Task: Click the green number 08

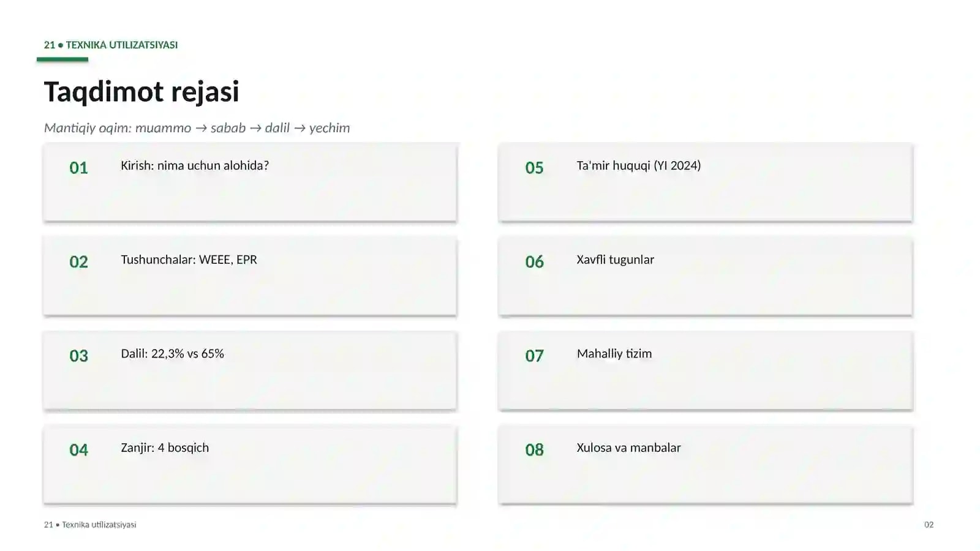Action: [534, 450]
